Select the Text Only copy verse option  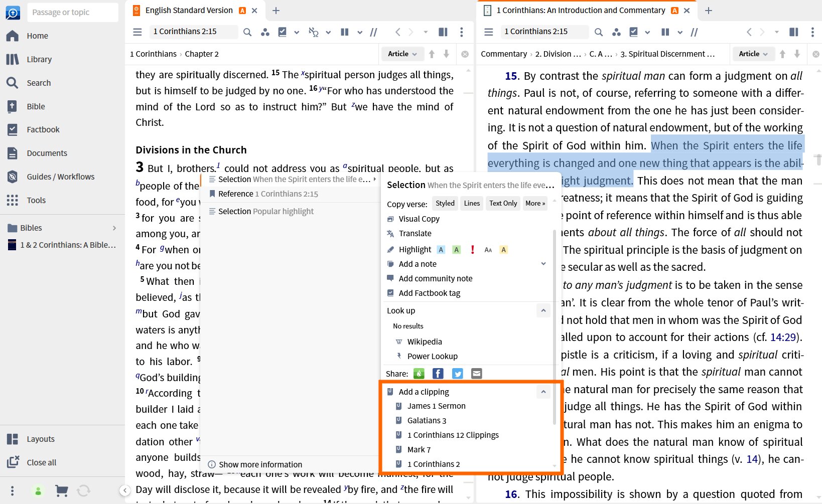click(503, 203)
